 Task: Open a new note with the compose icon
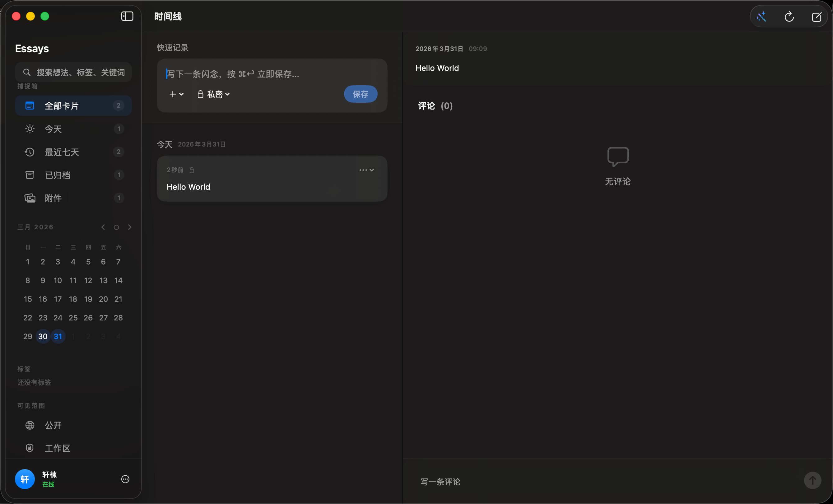[x=817, y=16]
